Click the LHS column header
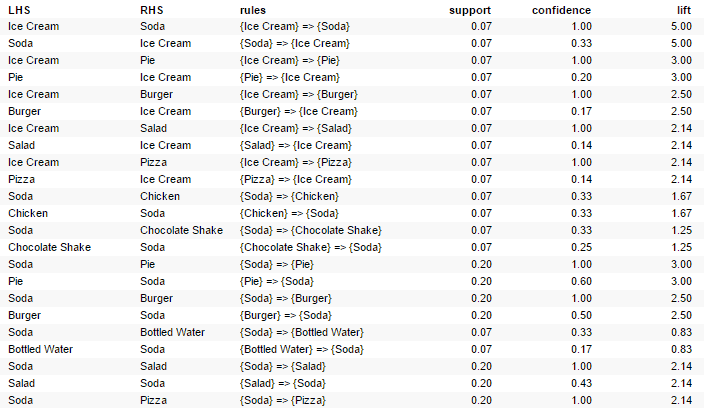 click(x=19, y=10)
